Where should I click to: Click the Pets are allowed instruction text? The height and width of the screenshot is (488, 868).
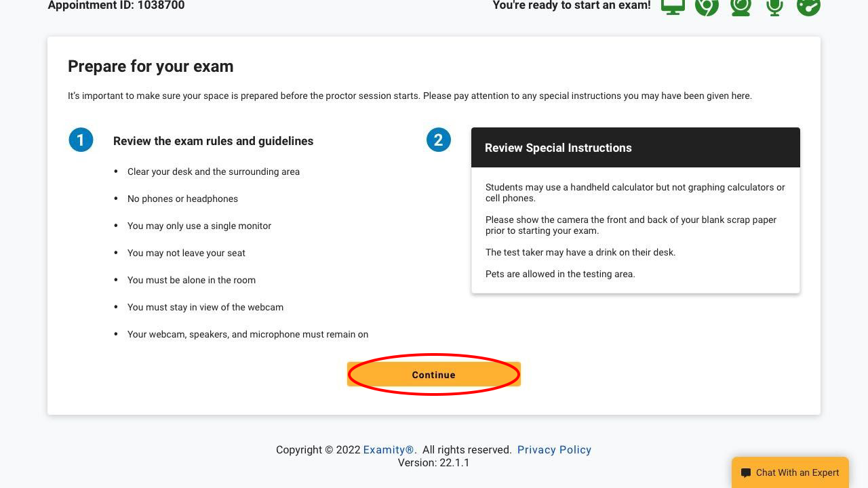(x=560, y=274)
